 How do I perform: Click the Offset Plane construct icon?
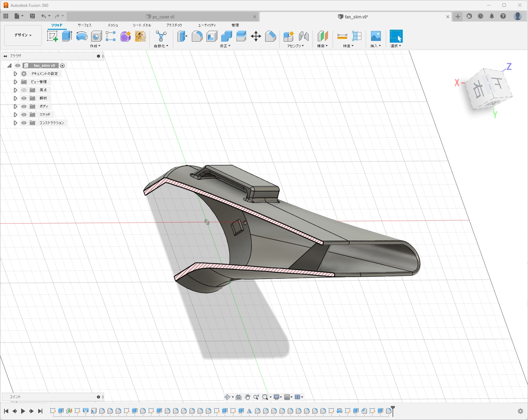[x=323, y=36]
